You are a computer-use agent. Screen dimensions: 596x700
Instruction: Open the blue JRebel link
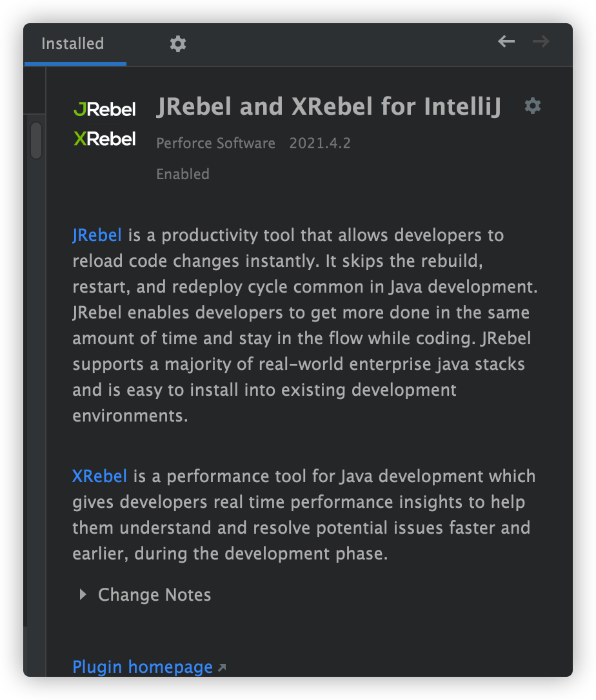[97, 235]
